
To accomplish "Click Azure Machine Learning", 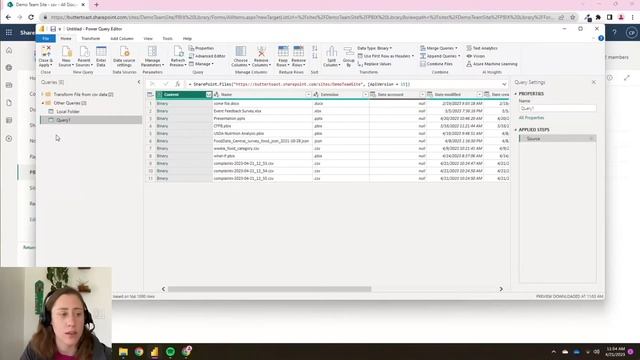I will click(x=492, y=64).
